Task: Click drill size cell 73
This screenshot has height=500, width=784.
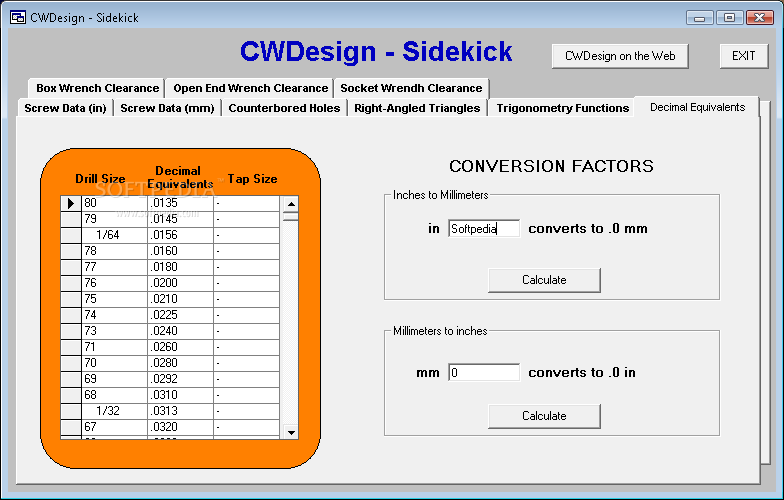Action: click(114, 331)
